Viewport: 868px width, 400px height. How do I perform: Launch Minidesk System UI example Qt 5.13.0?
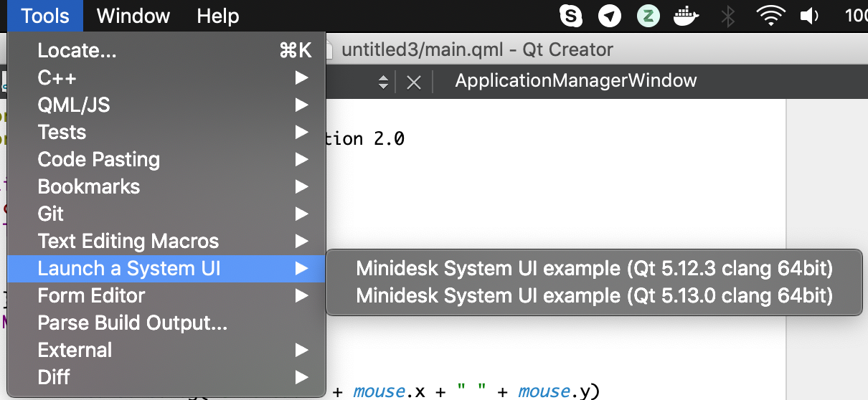[x=594, y=295]
